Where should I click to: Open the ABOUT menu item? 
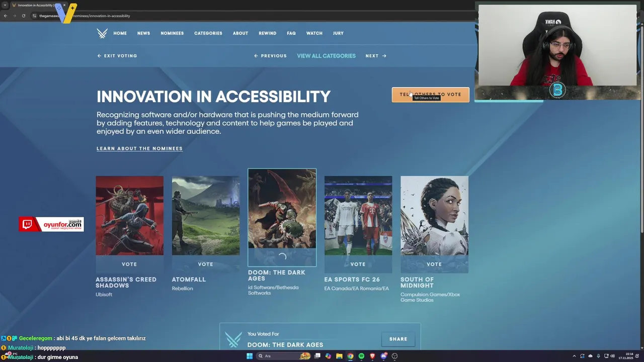pyautogui.click(x=240, y=33)
